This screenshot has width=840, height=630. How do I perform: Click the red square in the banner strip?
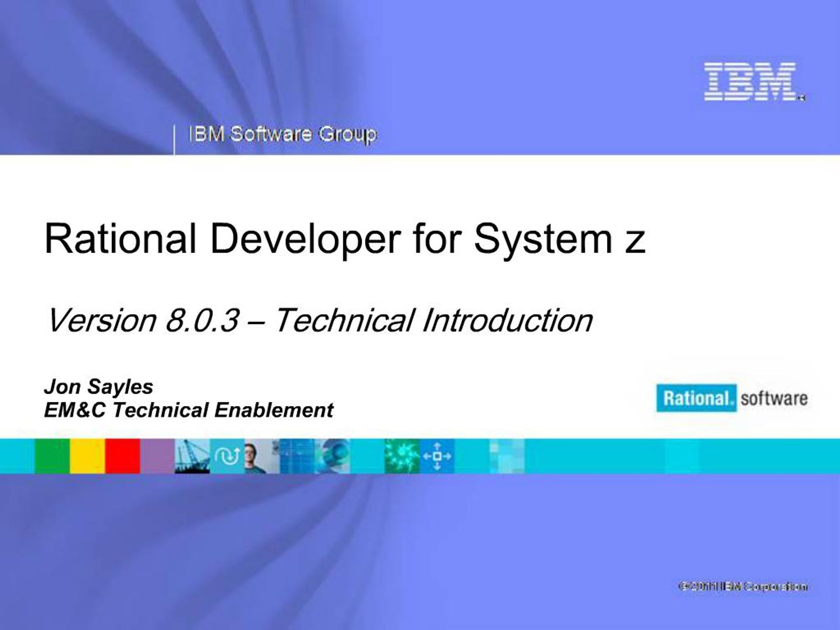123,456
